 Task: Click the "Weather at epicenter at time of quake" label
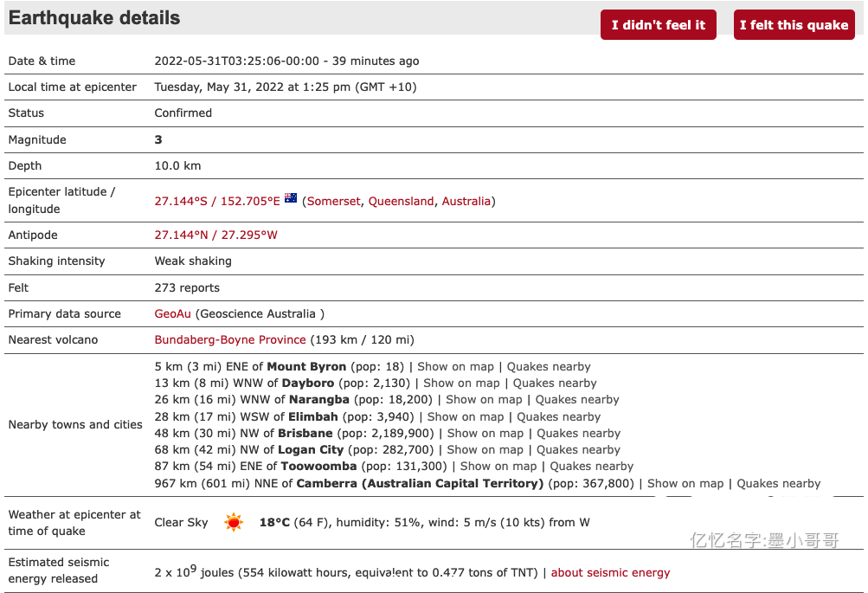pyautogui.click(x=74, y=523)
